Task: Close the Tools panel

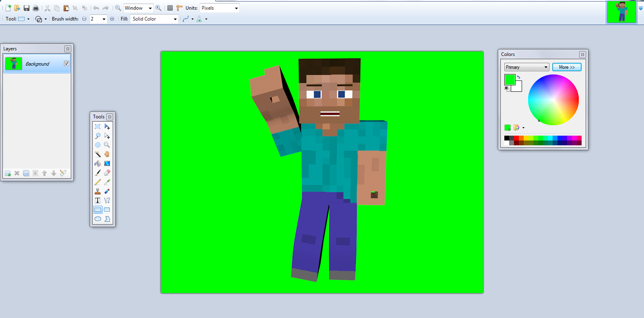Action: click(x=109, y=117)
